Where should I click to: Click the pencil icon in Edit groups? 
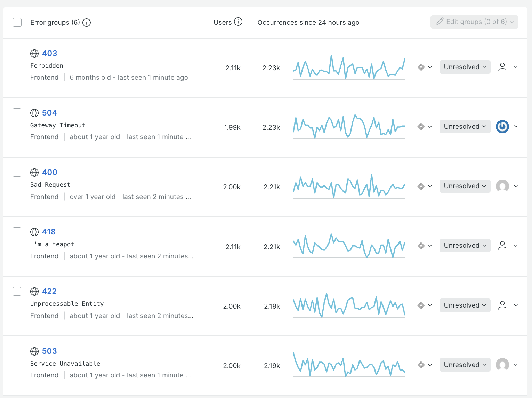[440, 22]
